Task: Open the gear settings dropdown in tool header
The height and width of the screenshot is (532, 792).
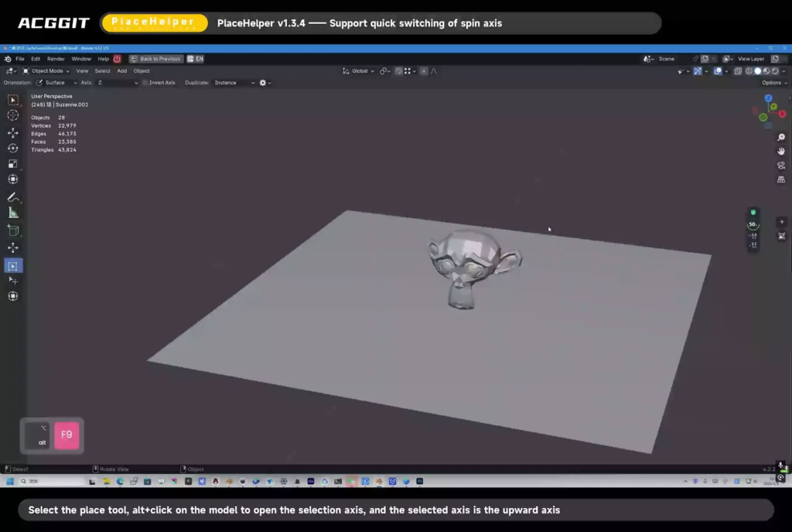Action: 265,83
